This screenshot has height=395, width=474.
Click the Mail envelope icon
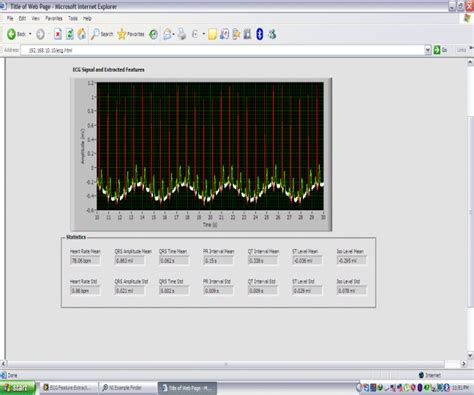[167, 34]
